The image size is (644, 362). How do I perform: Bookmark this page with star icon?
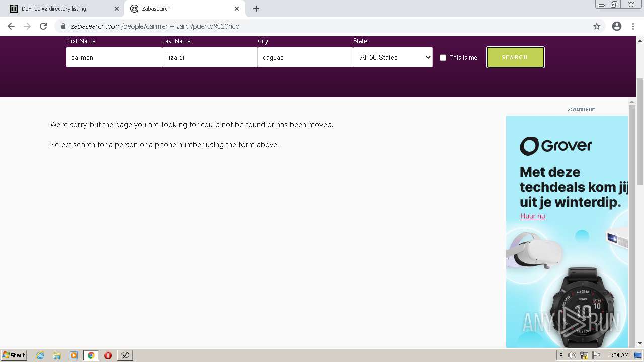pyautogui.click(x=597, y=26)
